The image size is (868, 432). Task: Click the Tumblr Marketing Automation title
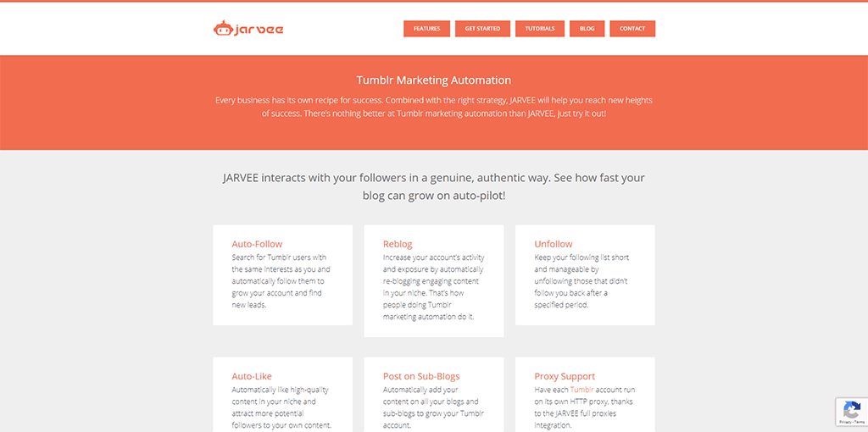point(433,80)
